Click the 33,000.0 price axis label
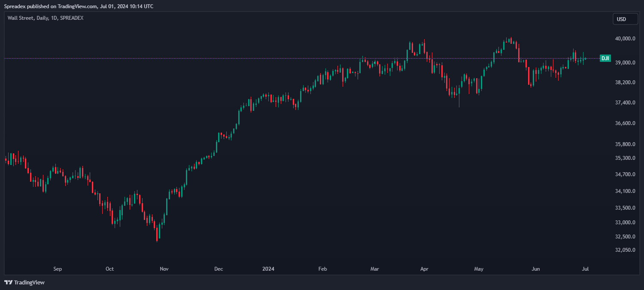Image resolution: width=644 pixels, height=290 pixels. coord(625,223)
